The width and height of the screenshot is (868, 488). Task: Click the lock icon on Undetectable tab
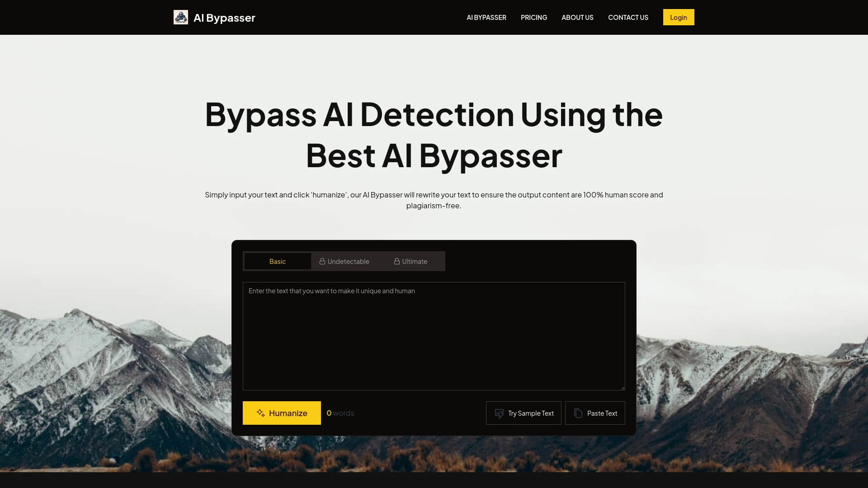coord(322,261)
